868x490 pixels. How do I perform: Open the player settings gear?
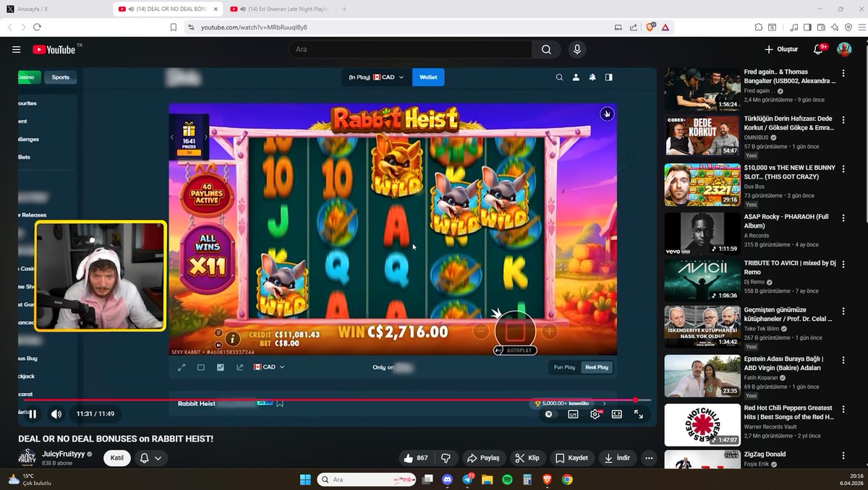[x=595, y=414]
